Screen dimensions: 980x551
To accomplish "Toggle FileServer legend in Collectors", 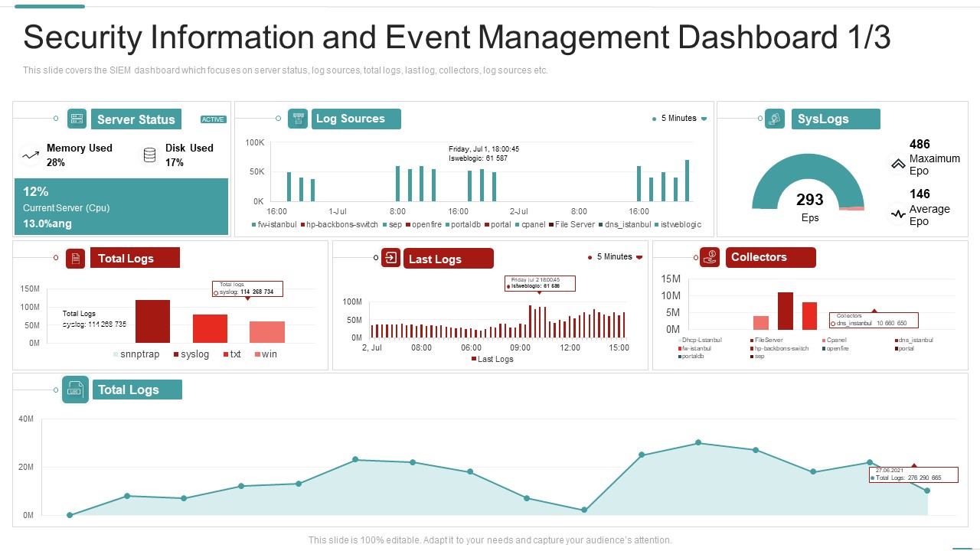I will coord(766,340).
